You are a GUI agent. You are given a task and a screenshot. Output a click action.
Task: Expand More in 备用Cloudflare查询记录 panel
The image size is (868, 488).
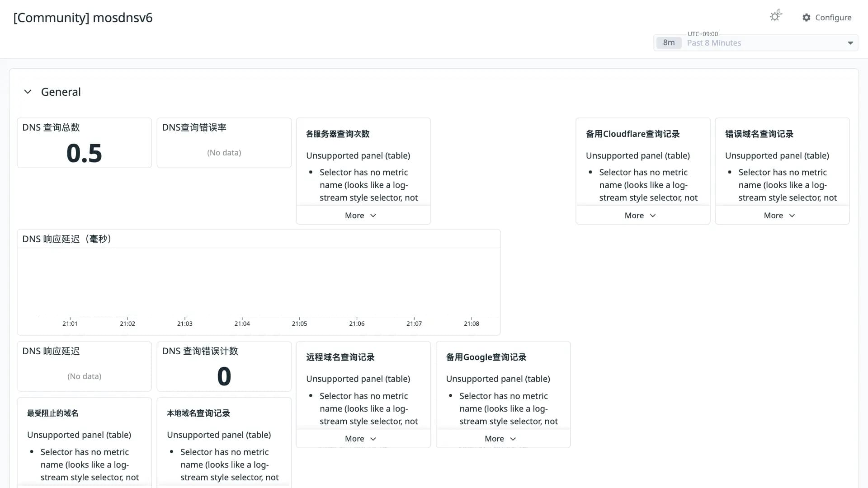640,216
